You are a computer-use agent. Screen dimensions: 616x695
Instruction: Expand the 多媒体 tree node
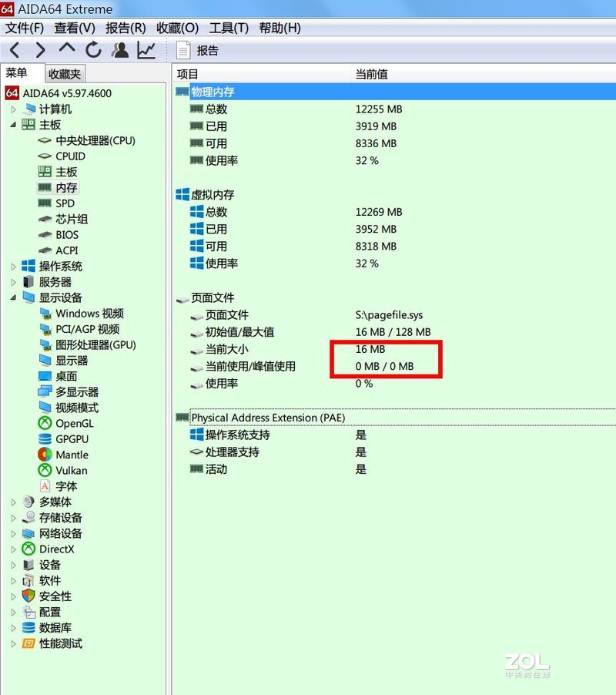coord(13,502)
